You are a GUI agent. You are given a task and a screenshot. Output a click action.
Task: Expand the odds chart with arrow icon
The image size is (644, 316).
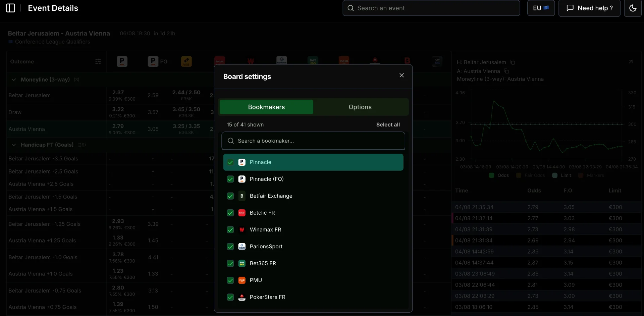pos(631,62)
